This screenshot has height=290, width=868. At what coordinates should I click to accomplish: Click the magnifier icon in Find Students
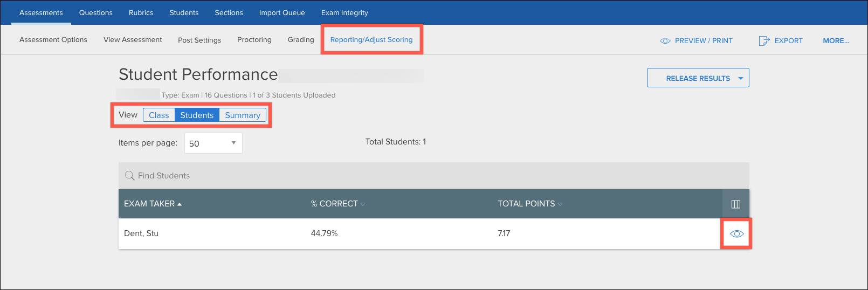pos(129,176)
